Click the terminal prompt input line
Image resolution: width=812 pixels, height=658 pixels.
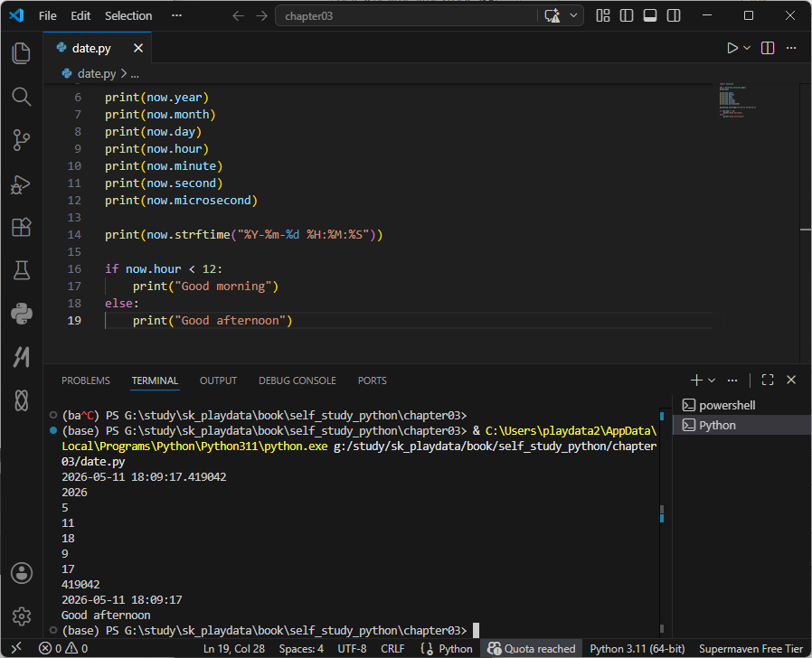[x=270, y=630]
